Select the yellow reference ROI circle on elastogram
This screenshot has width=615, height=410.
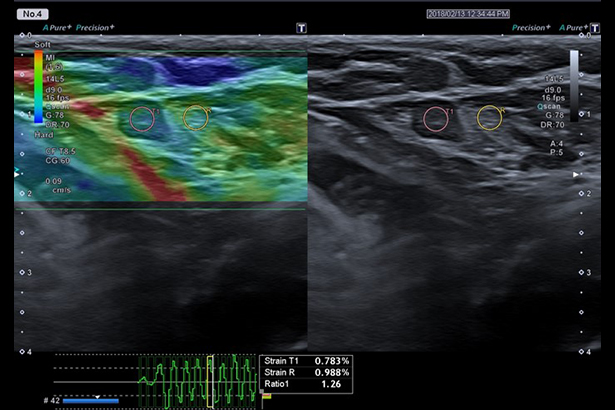pos(196,117)
